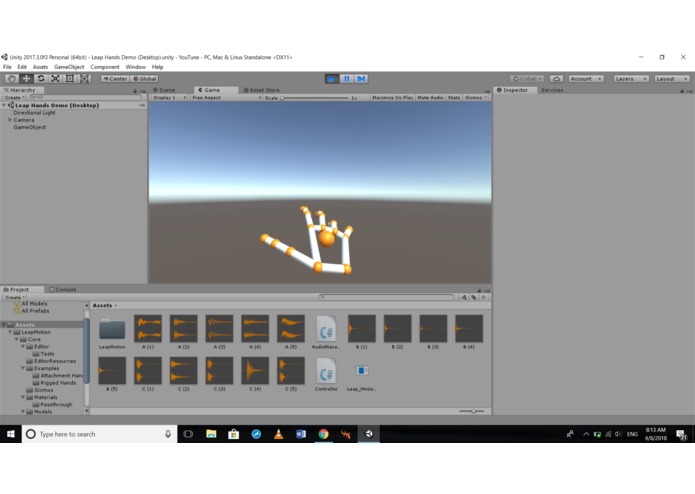This screenshot has height=494, width=695.
Task: Open the Free Aspect dropdown
Action: point(226,97)
